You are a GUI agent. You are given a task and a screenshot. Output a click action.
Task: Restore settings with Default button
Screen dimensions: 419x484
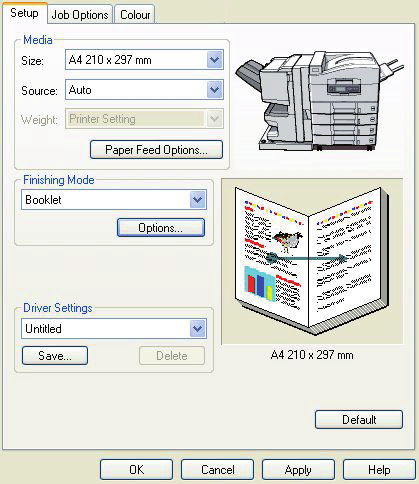tap(359, 419)
